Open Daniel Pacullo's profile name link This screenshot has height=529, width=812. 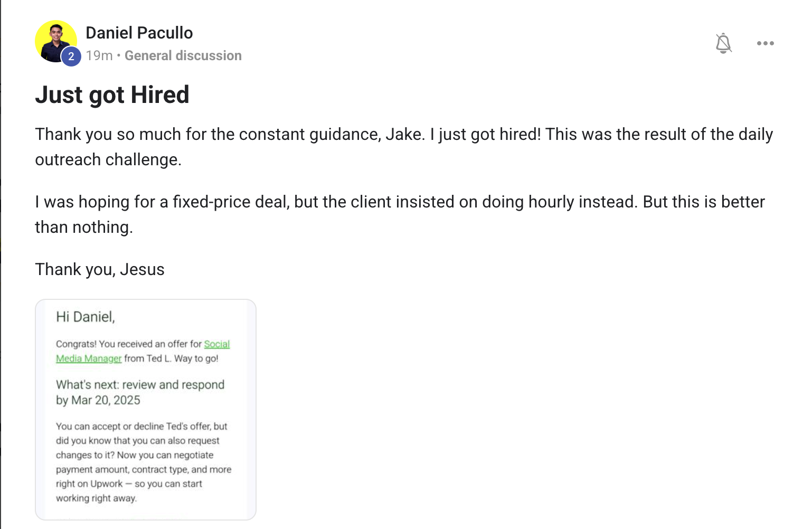click(139, 33)
